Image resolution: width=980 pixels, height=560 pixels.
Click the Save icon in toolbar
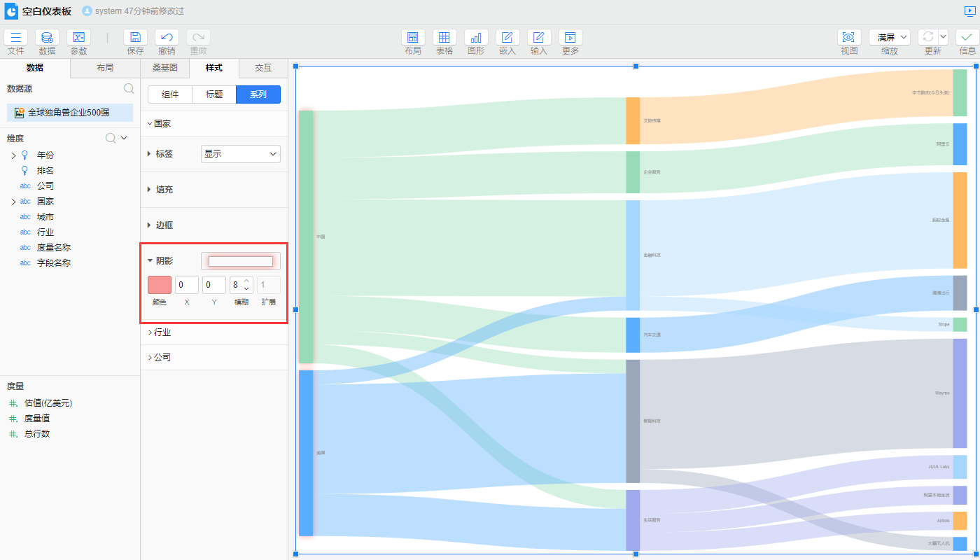tap(135, 38)
